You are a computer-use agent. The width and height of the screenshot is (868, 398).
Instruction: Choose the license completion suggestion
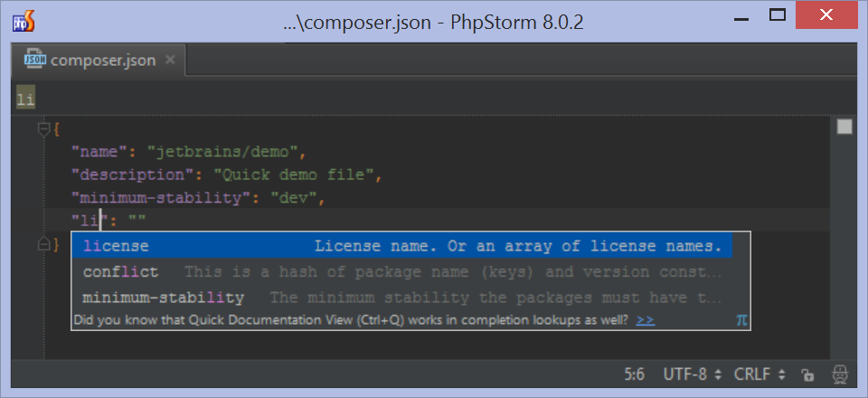click(402, 246)
